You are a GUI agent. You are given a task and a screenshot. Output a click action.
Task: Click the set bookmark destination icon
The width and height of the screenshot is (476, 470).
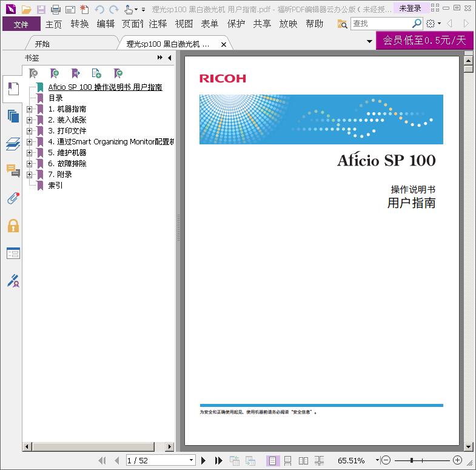(x=75, y=73)
